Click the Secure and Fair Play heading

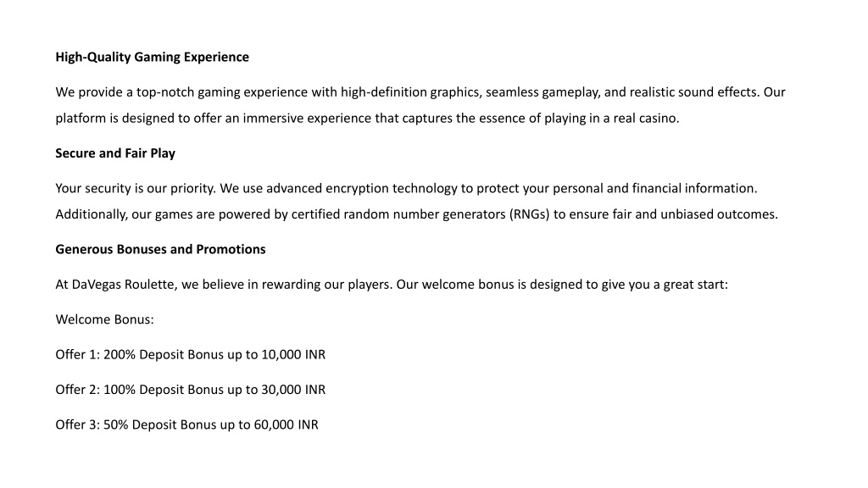pos(115,153)
